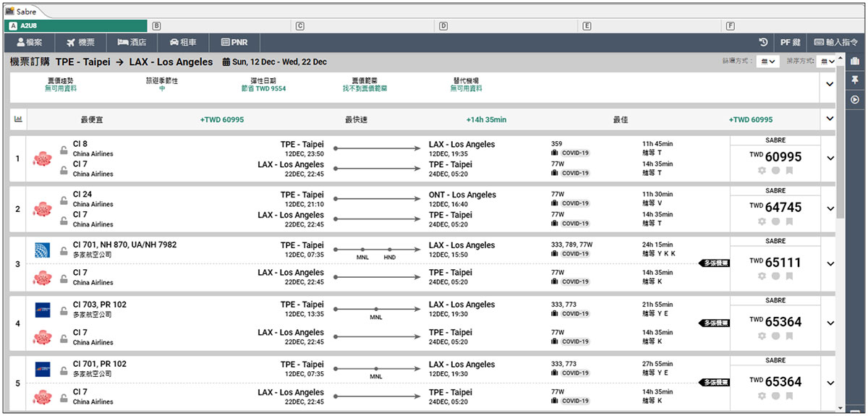Image resolution: width=868 pixels, height=416 pixels.
Task: Click the comment circle under option 5 price
Action: pos(775,395)
